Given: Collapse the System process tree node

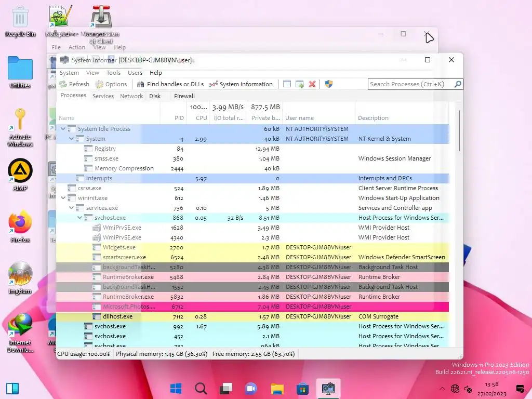Looking at the screenshot, I should (71, 139).
